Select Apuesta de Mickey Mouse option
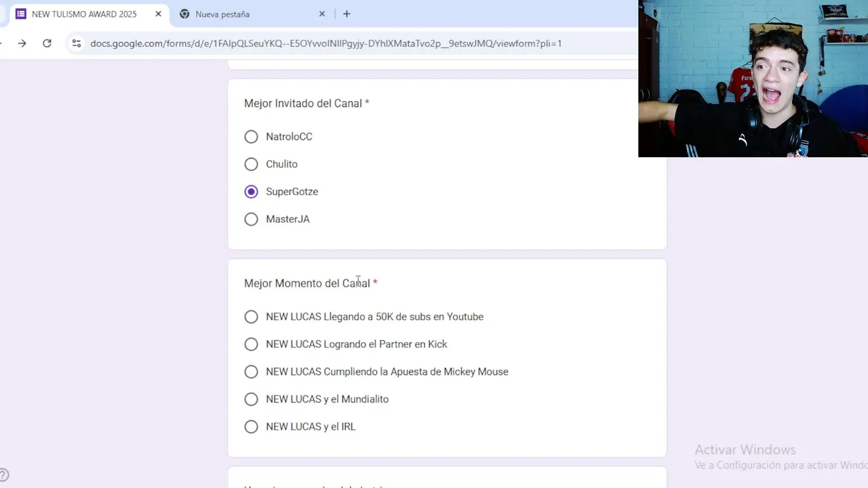This screenshot has height=488, width=868. coord(252,371)
